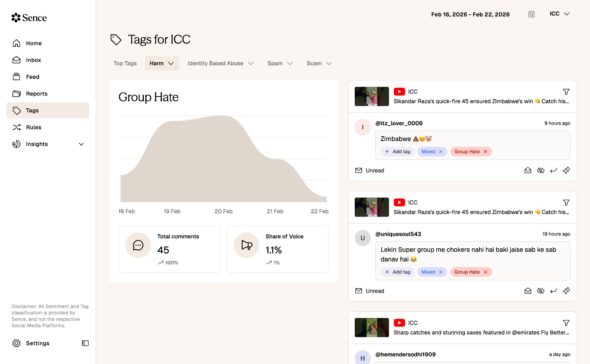Toggle Unread status on @uniquesoul543 comment
The height and width of the screenshot is (364, 590).
369,291
